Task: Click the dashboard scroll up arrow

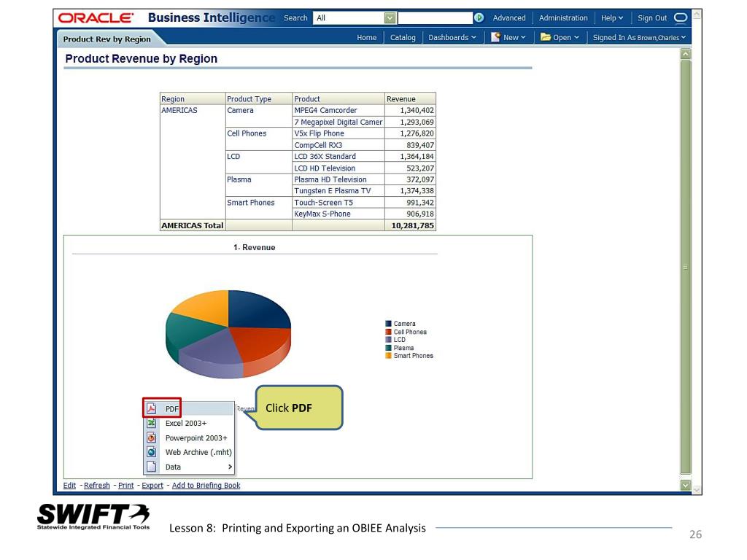Action: pos(686,54)
